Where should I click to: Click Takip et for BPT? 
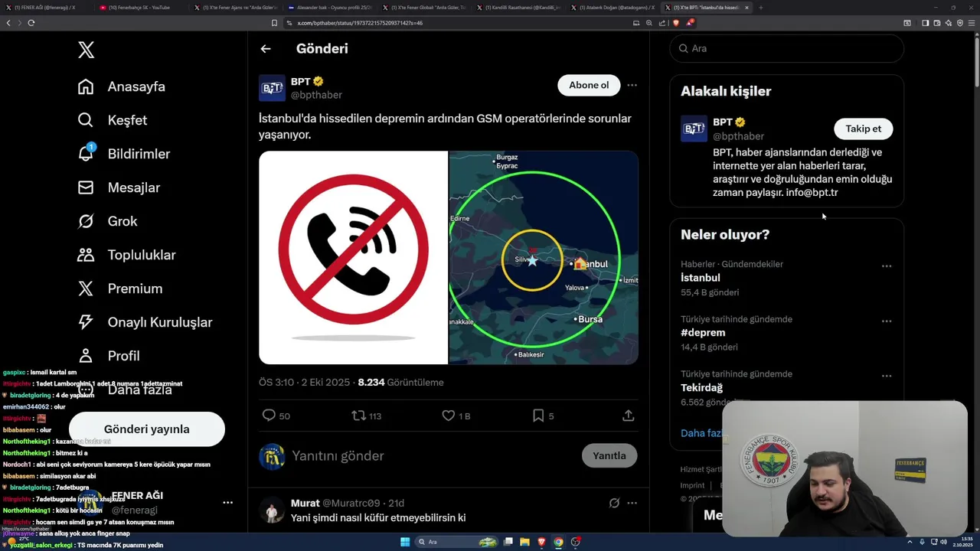click(x=864, y=129)
